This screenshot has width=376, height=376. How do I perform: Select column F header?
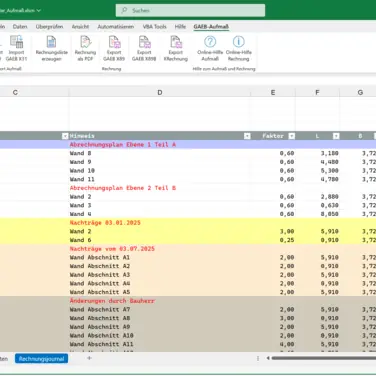point(317,92)
